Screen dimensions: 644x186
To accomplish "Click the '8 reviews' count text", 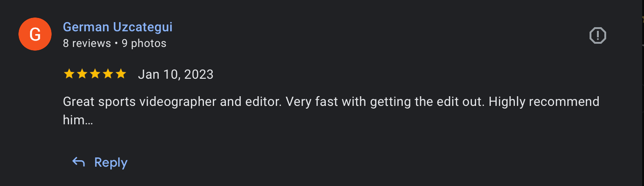I will pos(87,44).
